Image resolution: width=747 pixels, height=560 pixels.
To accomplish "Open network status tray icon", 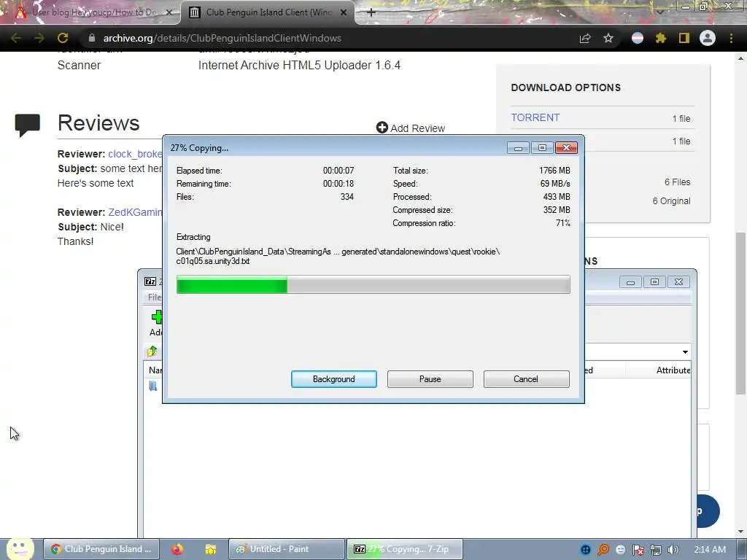I will tap(656, 550).
